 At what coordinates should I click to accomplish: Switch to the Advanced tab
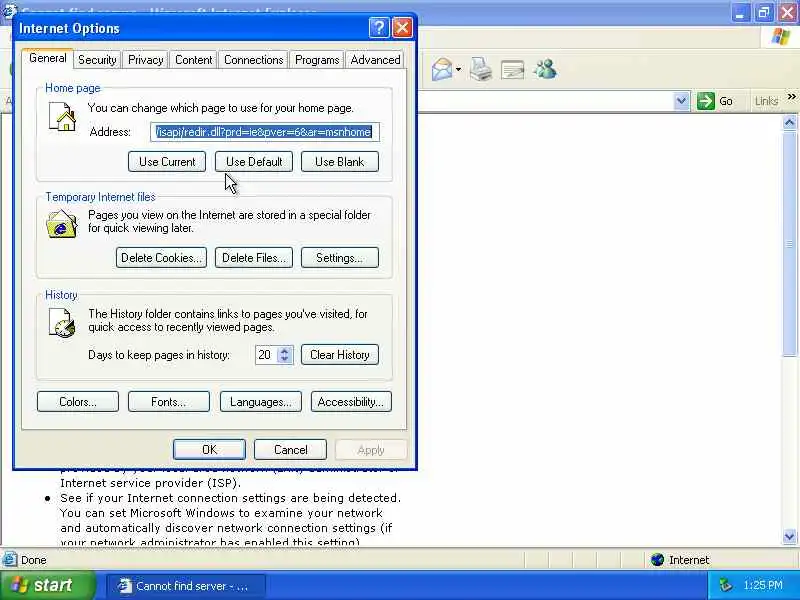pyautogui.click(x=376, y=60)
